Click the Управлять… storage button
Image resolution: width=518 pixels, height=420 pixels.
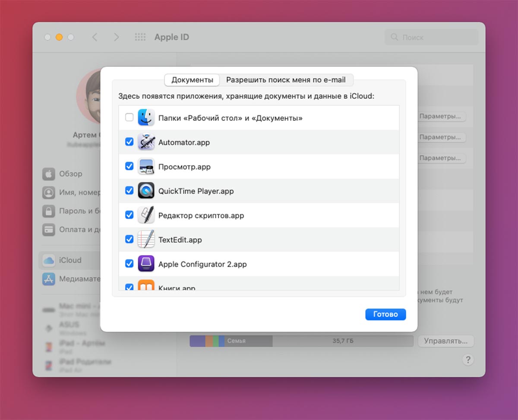point(445,341)
